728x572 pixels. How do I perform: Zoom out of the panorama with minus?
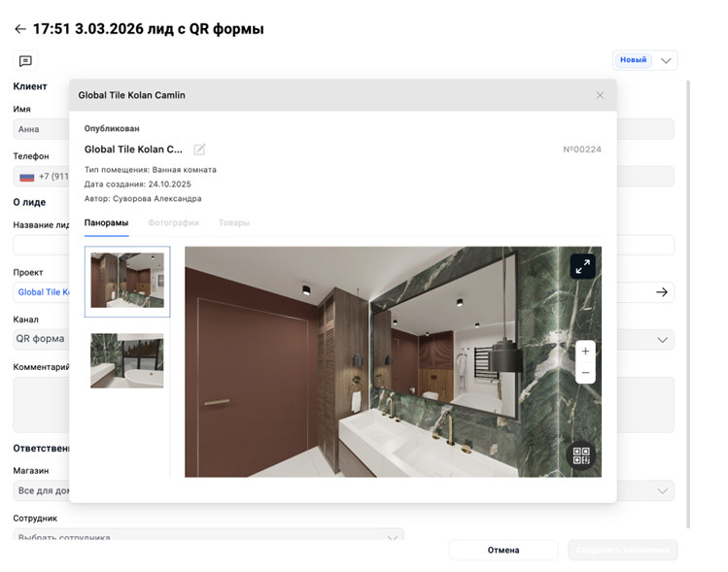click(585, 373)
